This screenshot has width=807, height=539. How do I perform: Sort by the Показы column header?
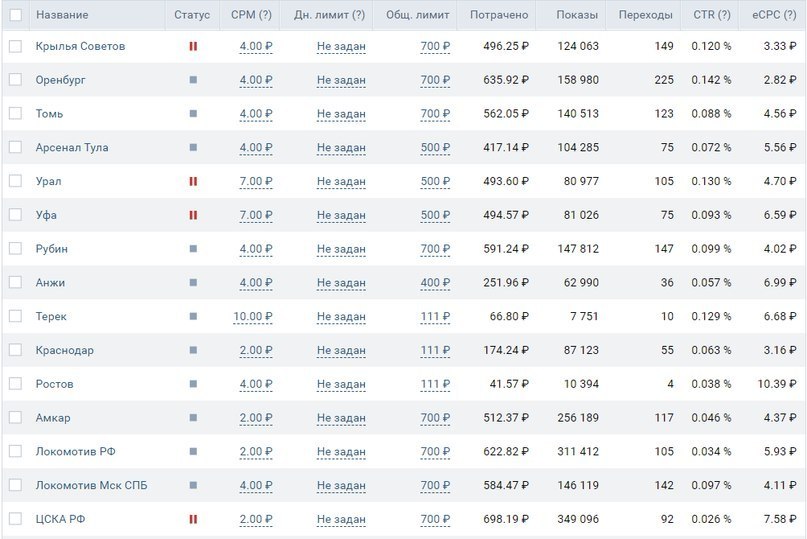[577, 15]
